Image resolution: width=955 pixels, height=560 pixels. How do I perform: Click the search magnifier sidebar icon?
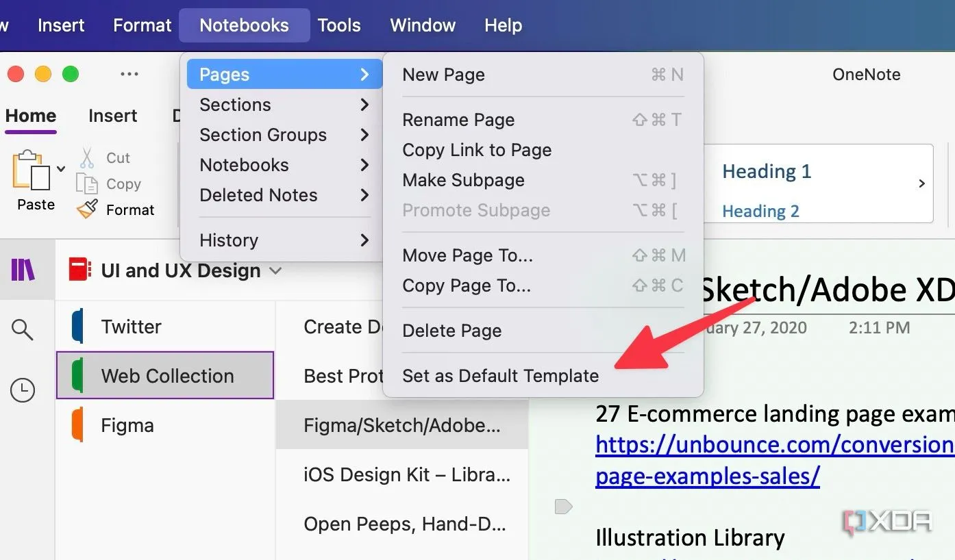pyautogui.click(x=23, y=330)
